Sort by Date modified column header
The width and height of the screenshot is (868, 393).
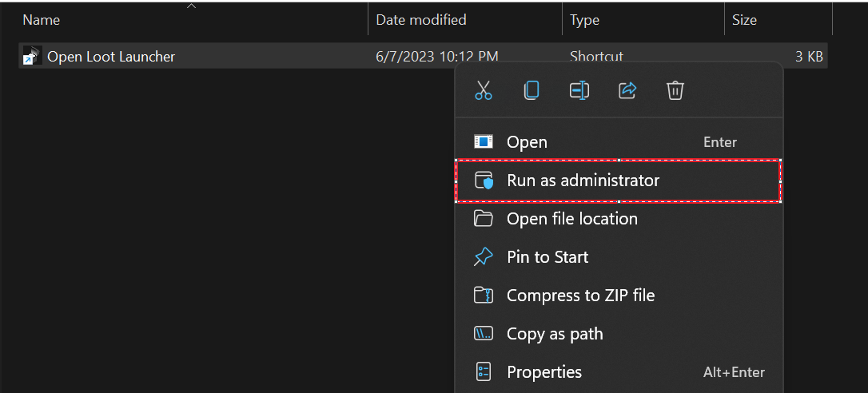click(x=465, y=20)
